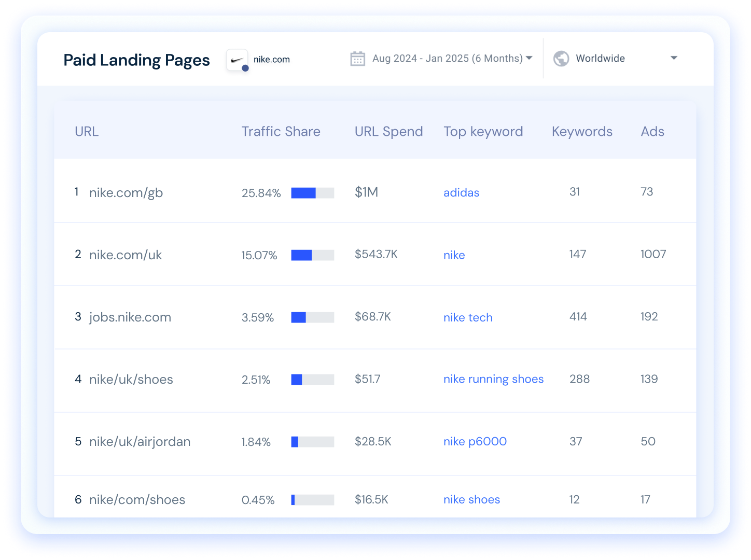Sort by the Traffic Share column header
751x560 pixels.
pyautogui.click(x=281, y=132)
